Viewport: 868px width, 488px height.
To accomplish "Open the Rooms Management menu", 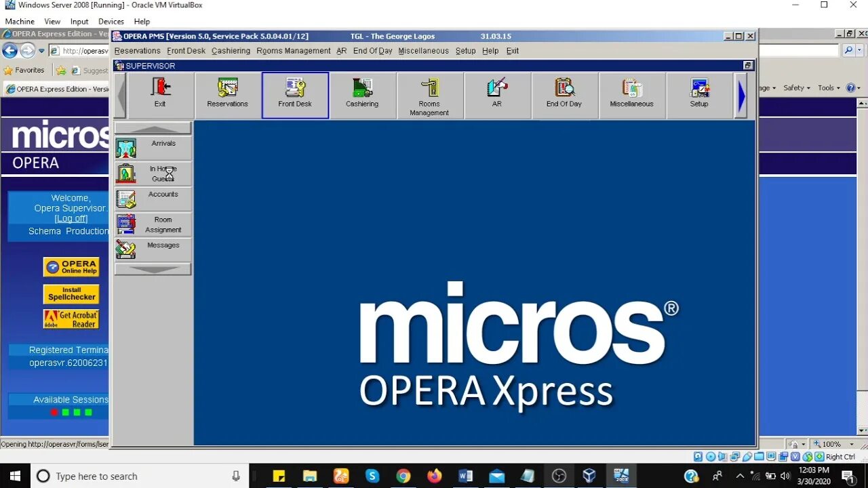I will tap(294, 51).
